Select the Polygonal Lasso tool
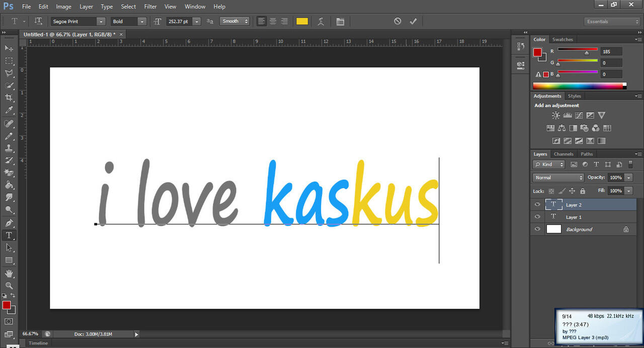Viewport: 644px width, 348px height. (9, 73)
